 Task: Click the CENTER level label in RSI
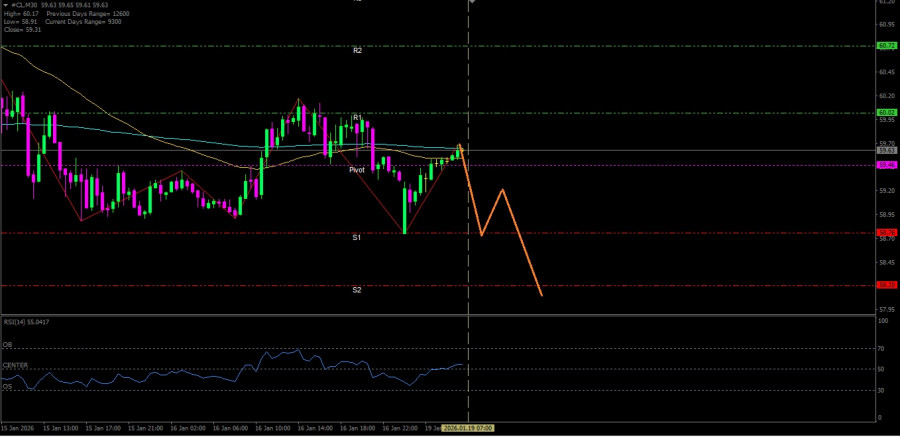pyautogui.click(x=15, y=365)
